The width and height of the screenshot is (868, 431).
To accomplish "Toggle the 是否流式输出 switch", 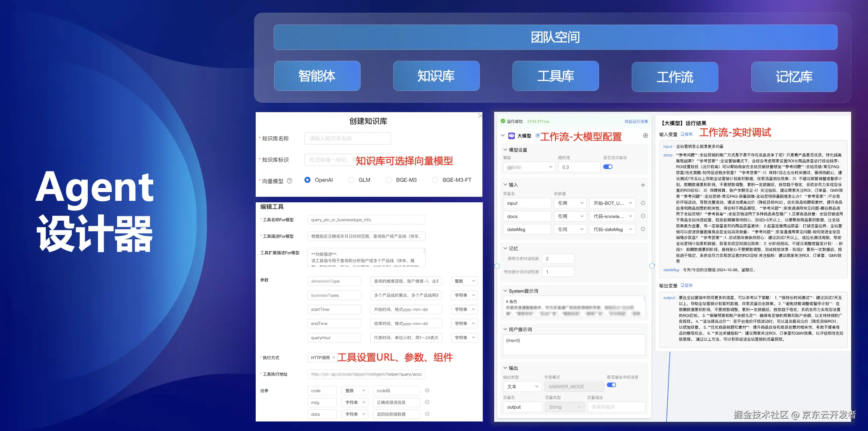I will [608, 167].
